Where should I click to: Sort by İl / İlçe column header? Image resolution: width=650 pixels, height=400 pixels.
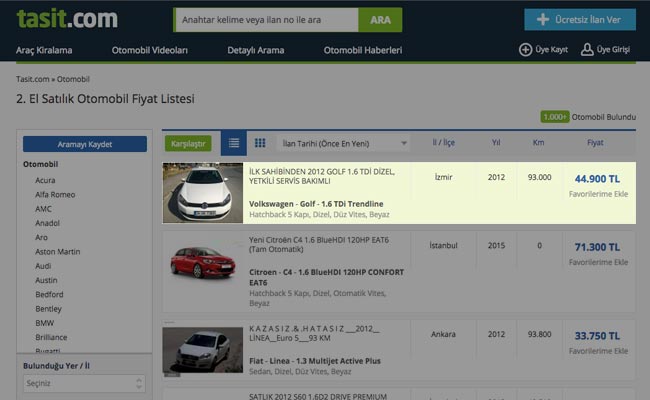pyautogui.click(x=444, y=142)
